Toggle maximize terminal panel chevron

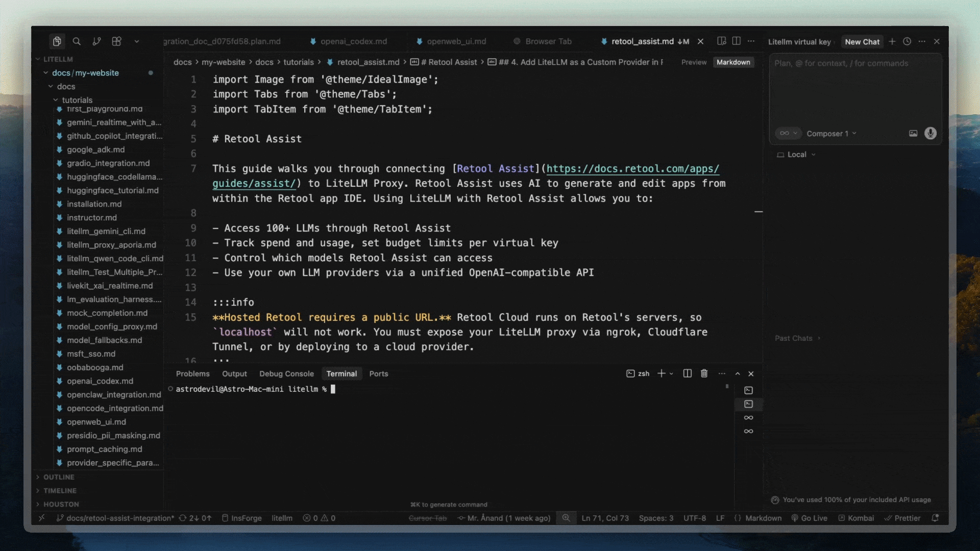coord(737,373)
